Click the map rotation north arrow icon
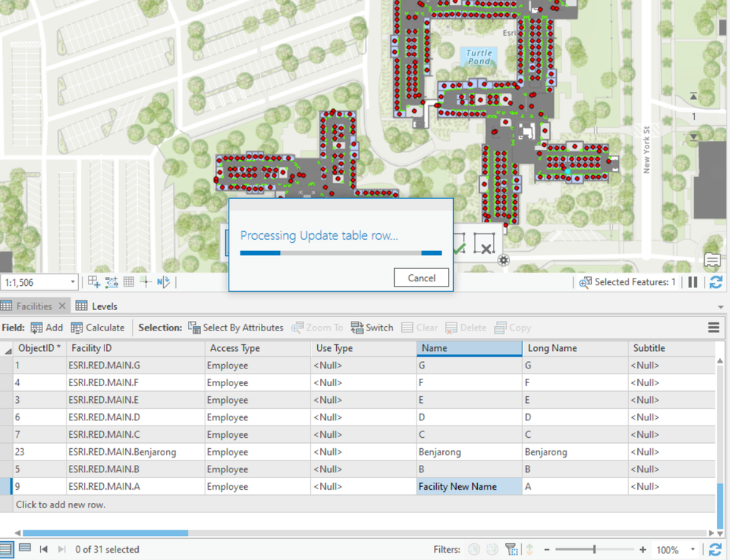The height and width of the screenshot is (560, 730). point(163,282)
